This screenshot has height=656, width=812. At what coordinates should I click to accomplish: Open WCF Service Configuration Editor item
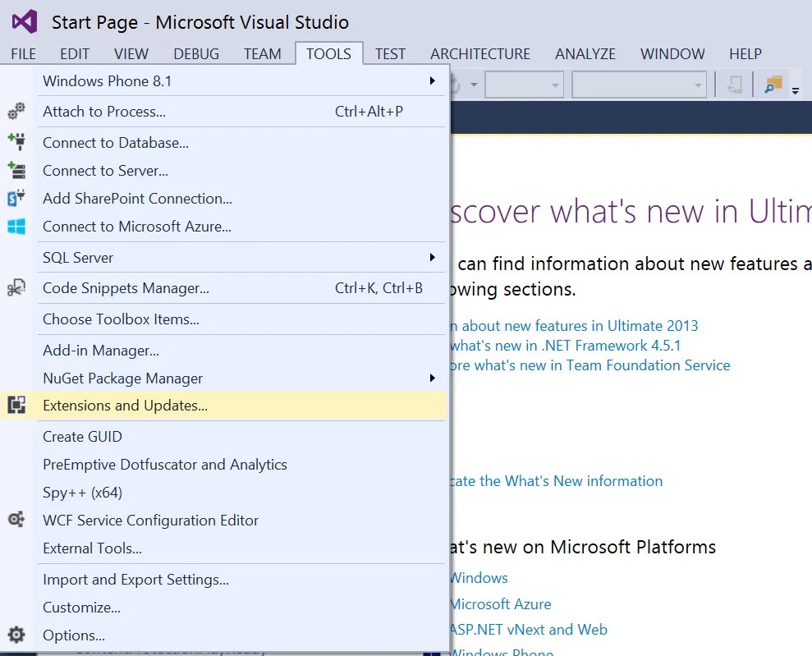(x=223, y=521)
